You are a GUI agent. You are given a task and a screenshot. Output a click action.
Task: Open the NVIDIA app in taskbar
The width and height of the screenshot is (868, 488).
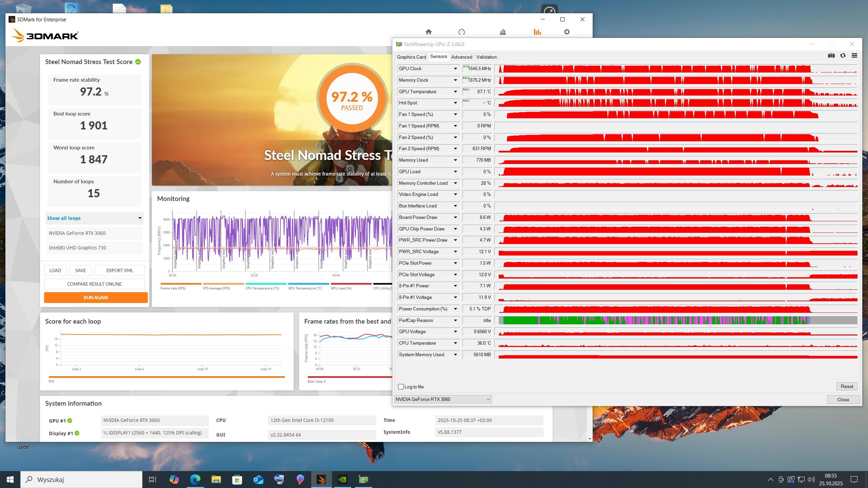342,480
